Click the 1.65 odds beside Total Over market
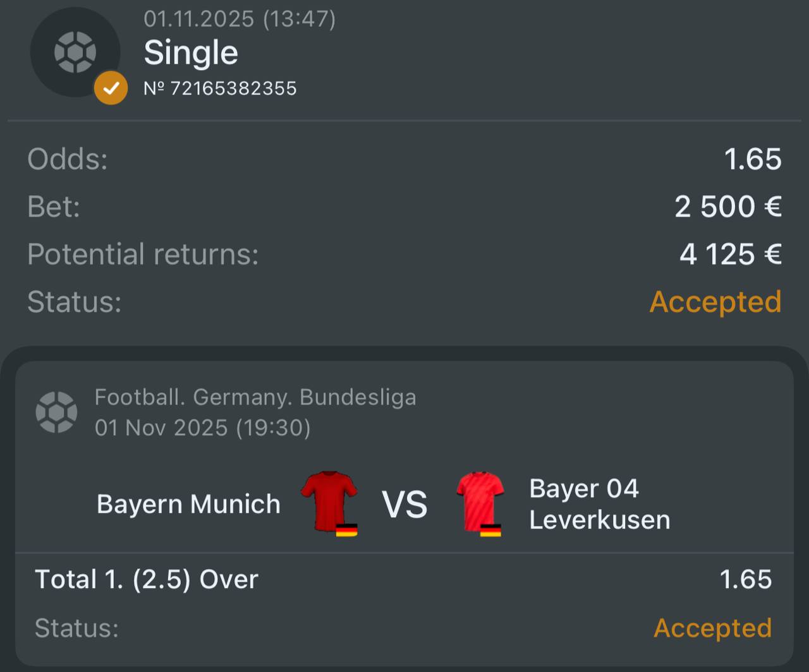 click(746, 579)
